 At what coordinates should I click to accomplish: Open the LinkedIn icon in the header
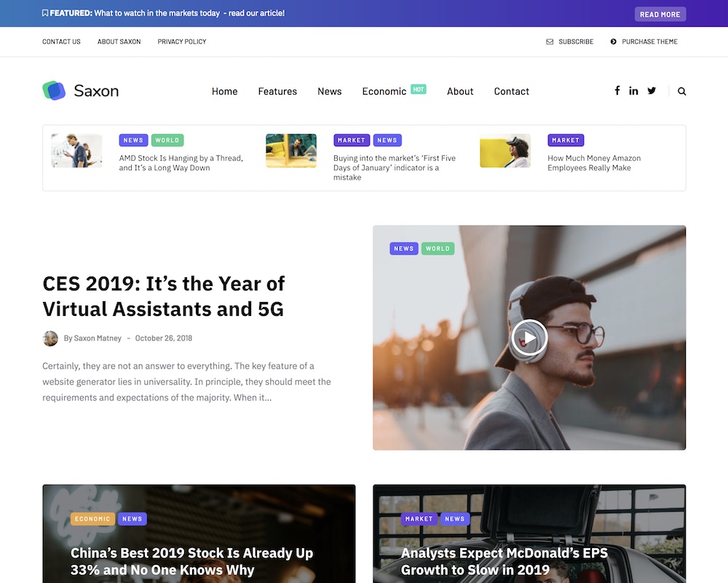coord(633,90)
